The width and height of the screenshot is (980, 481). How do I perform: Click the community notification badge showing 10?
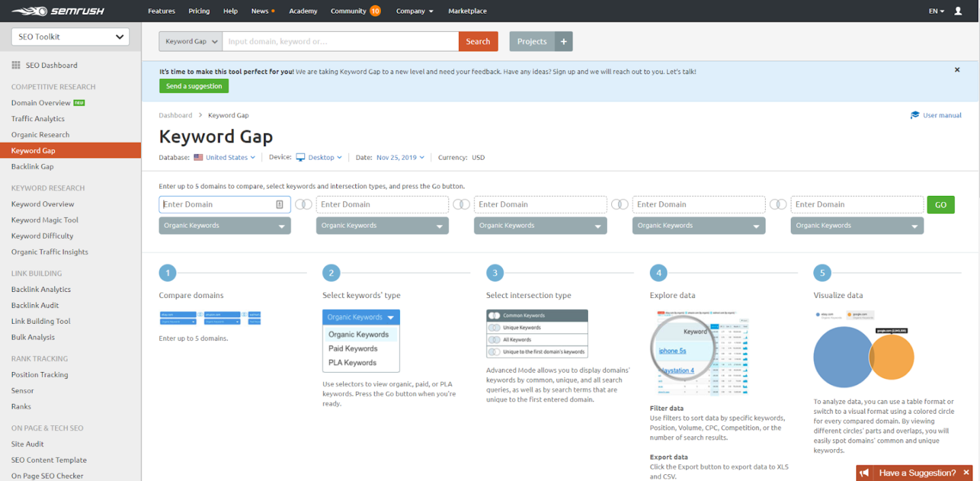pyautogui.click(x=375, y=11)
